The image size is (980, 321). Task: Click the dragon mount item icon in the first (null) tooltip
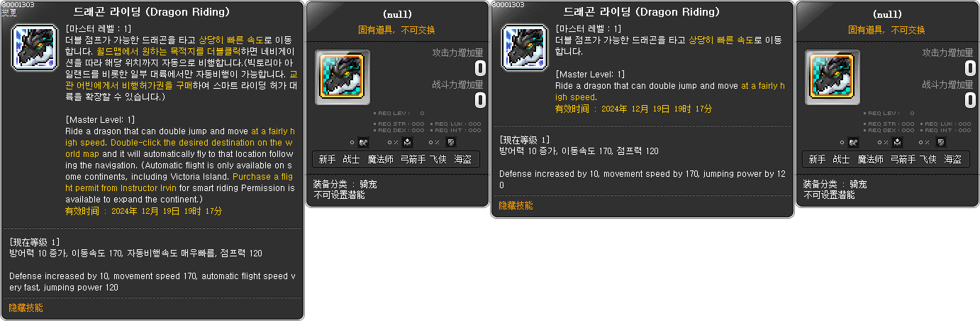pyautogui.click(x=343, y=74)
